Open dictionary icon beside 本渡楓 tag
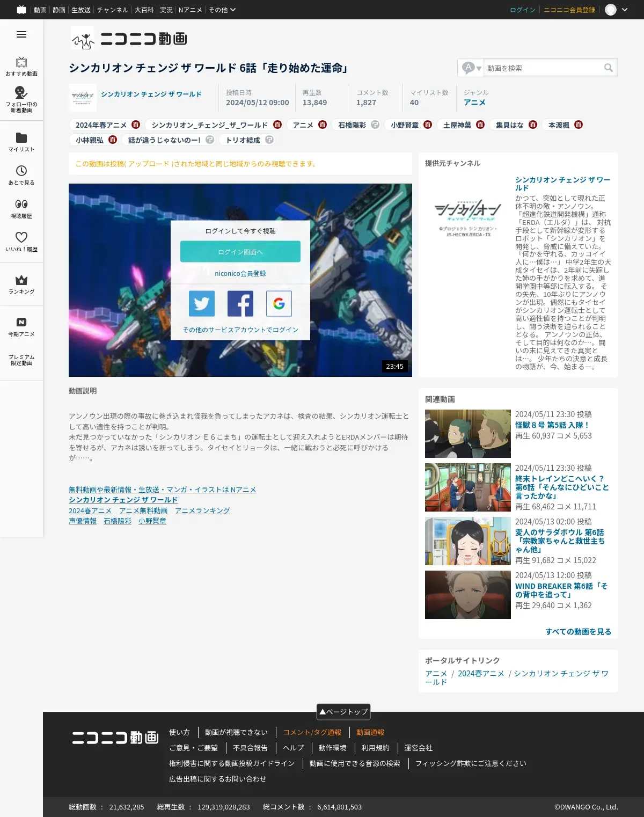 click(x=579, y=125)
